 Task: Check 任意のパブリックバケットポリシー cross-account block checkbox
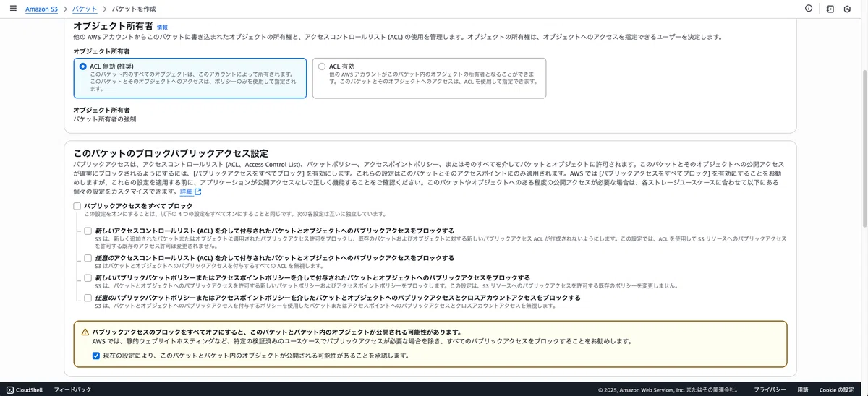pos(88,298)
